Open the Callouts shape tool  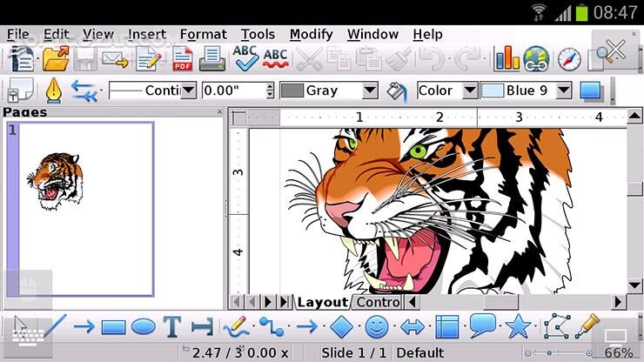(482, 326)
